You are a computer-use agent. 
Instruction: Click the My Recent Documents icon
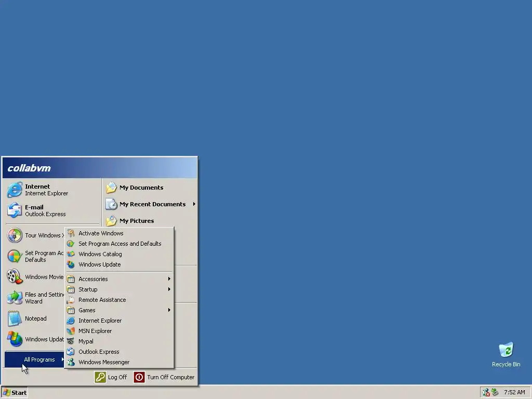pyautogui.click(x=111, y=204)
